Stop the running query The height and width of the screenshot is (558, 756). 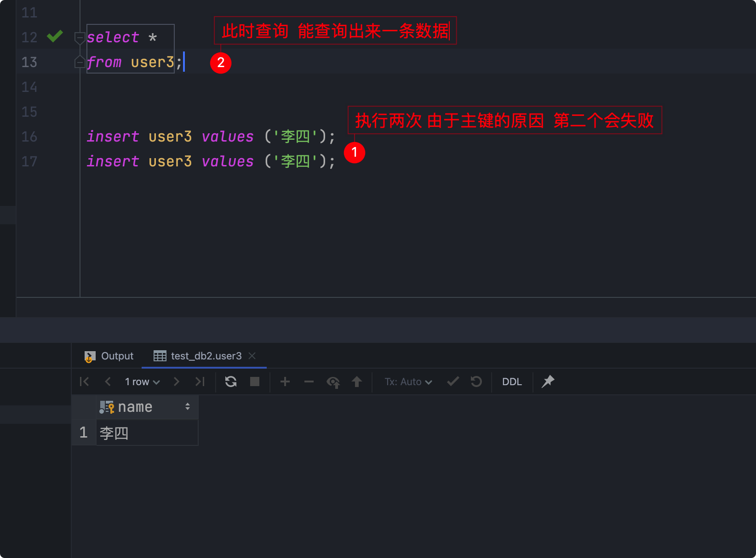(255, 381)
